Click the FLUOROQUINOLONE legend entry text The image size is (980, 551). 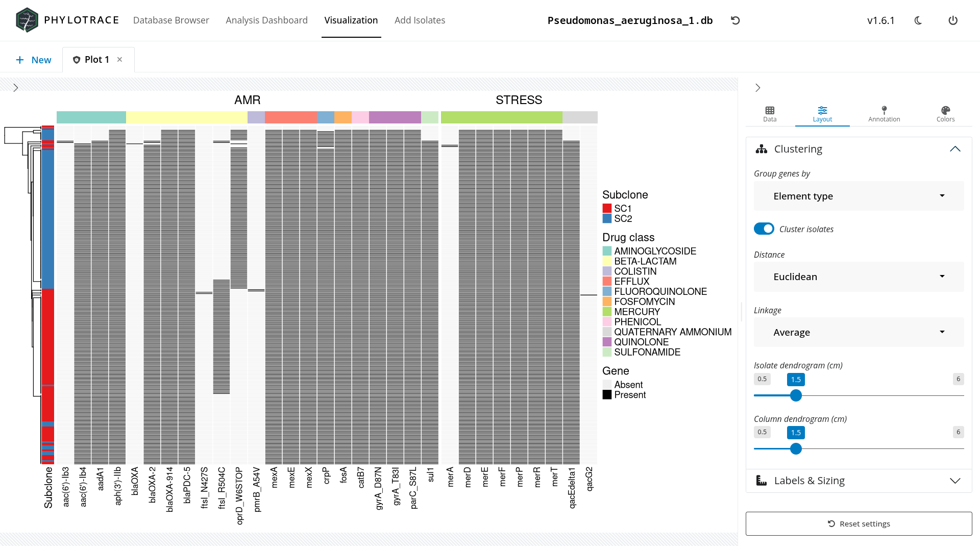(x=660, y=291)
